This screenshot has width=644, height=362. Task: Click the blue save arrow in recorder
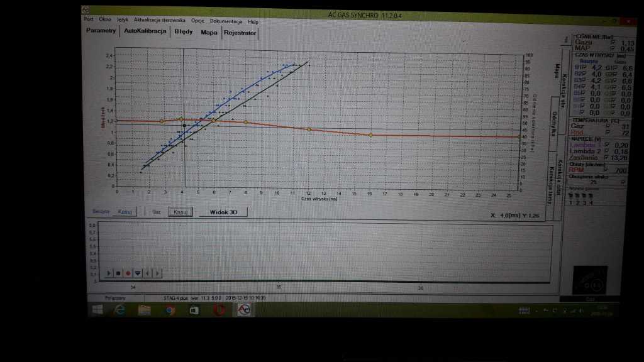click(137, 273)
